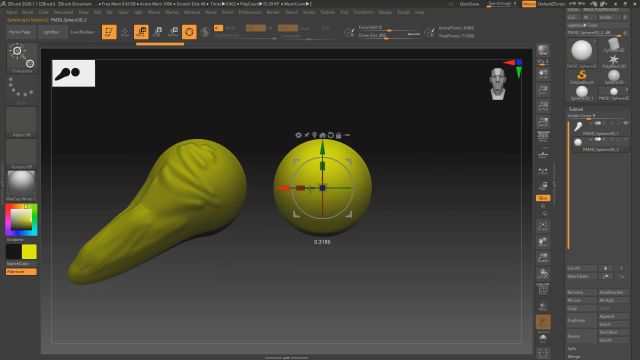The width and height of the screenshot is (640, 360).
Task: Click the gizmo lock icon
Action: 338,135
